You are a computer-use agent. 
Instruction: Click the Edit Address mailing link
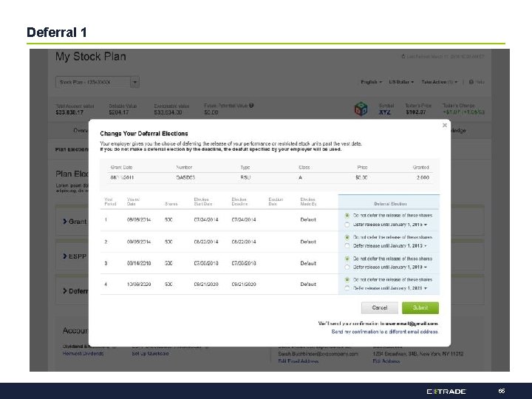point(386,361)
